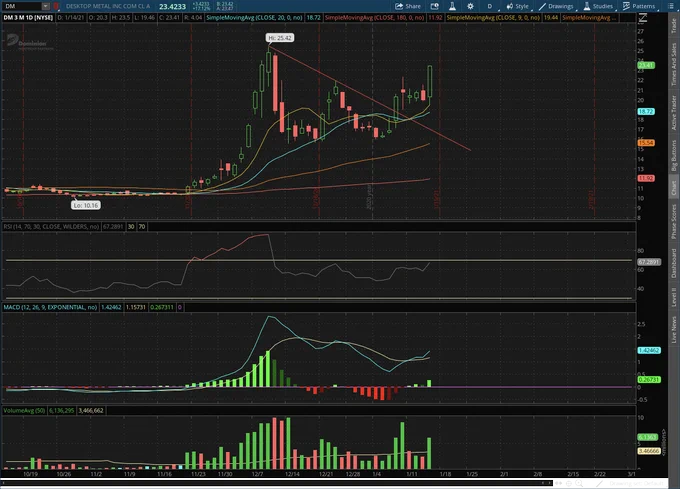Open the Times And Sales side tab
This screenshot has height=489, width=680.
click(673, 64)
